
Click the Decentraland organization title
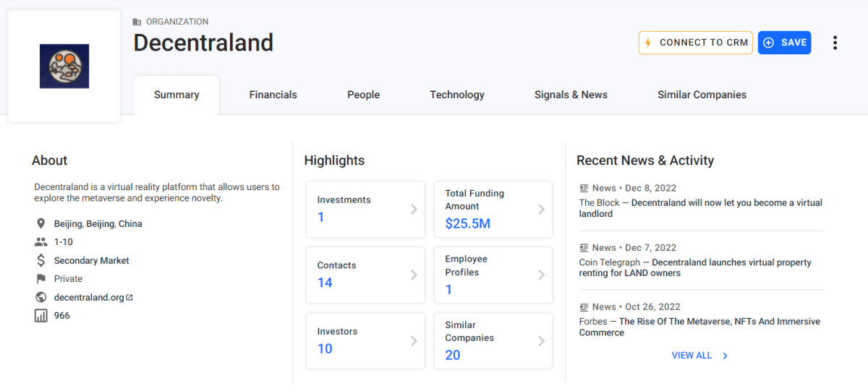203,43
